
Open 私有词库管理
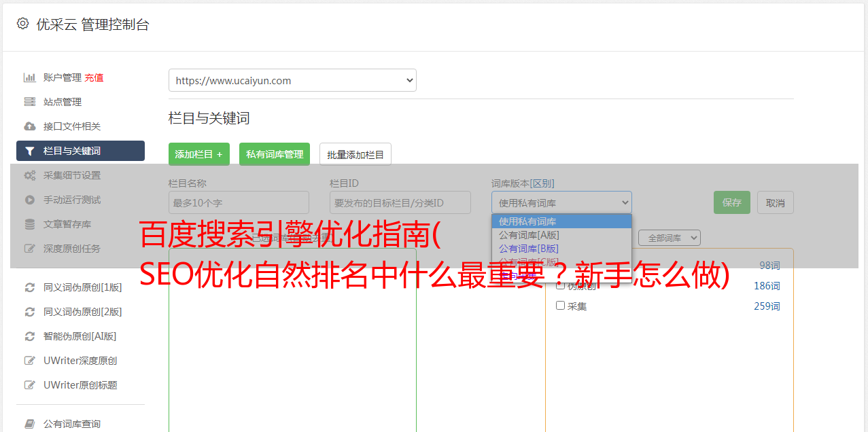tap(275, 154)
